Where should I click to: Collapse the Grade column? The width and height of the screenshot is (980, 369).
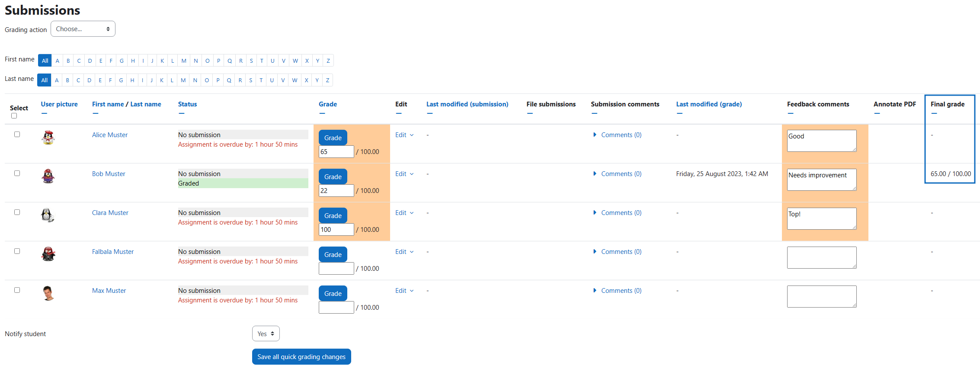tap(322, 113)
